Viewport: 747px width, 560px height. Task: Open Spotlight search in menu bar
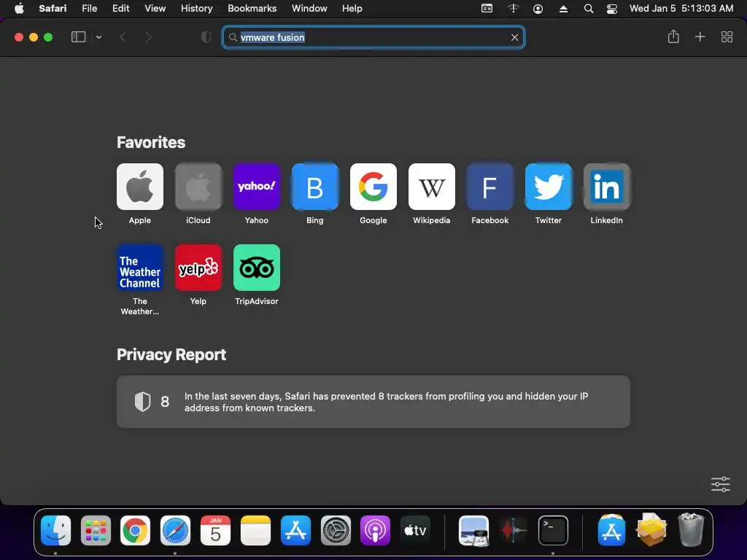pyautogui.click(x=589, y=9)
